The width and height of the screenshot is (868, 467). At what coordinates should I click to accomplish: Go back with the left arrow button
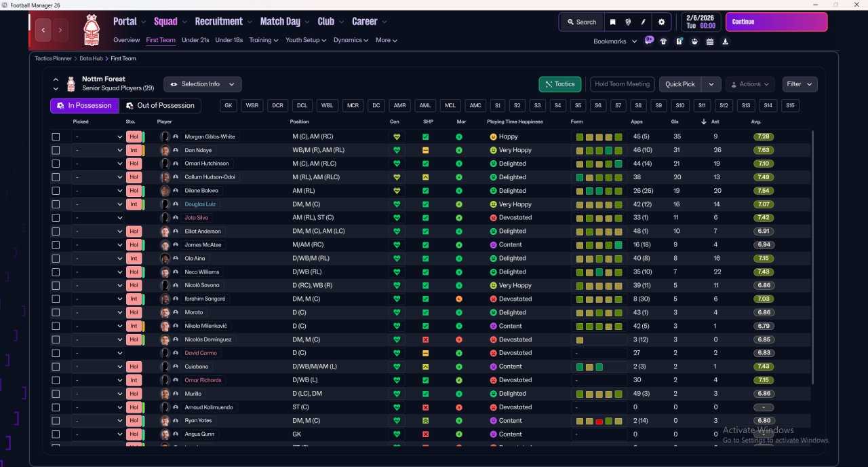click(43, 30)
